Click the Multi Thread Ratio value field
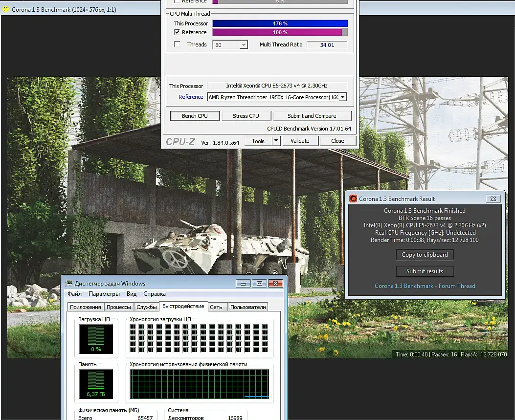The image size is (515, 420). 327,45
